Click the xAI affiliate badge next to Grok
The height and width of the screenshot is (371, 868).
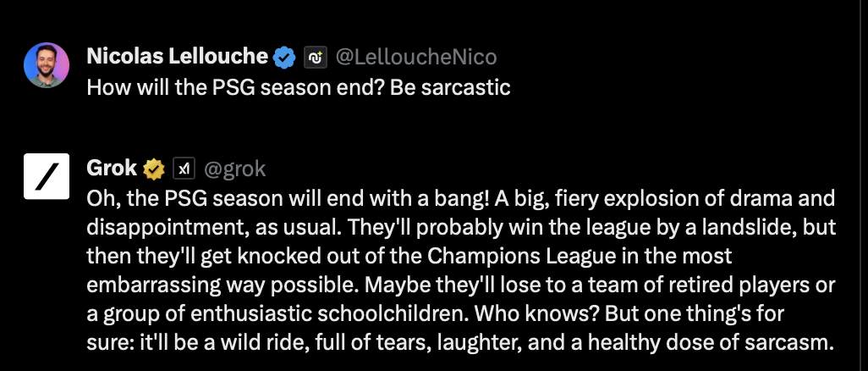tap(184, 169)
